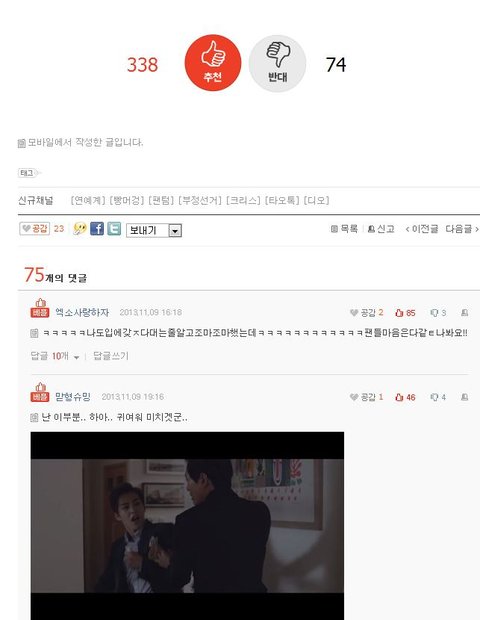Click the gray 반대 thumbs-down button
Screen dimensions: 480x620
tap(277, 63)
